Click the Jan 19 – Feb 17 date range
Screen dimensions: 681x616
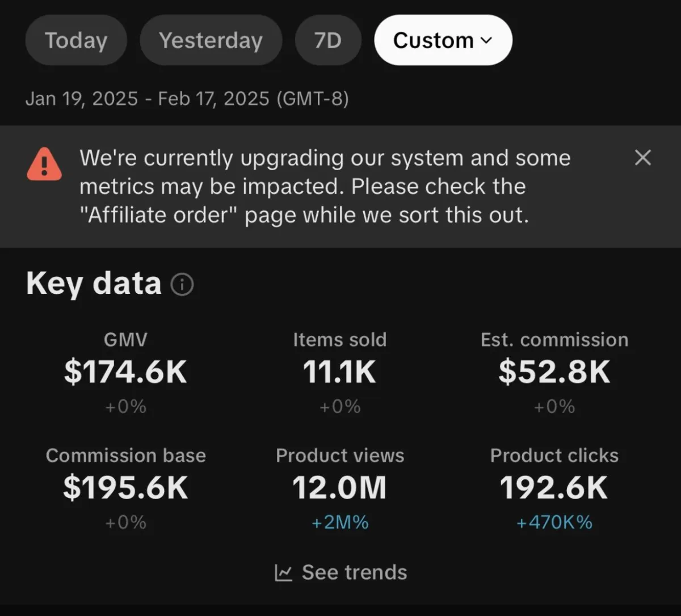tap(187, 99)
